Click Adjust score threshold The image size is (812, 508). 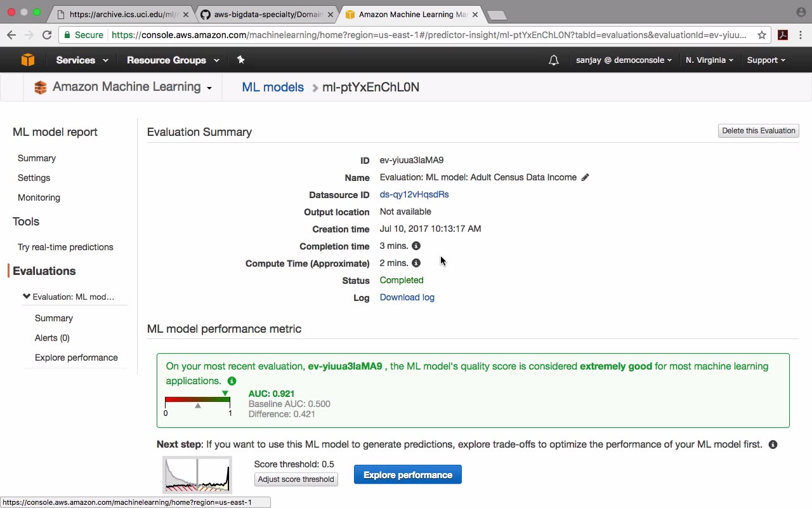296,479
